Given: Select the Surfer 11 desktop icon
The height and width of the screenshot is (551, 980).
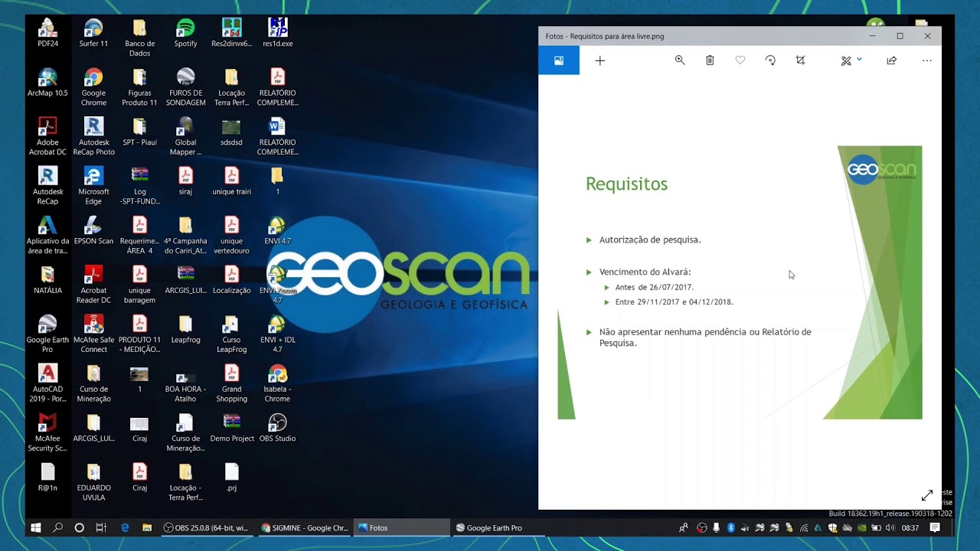Looking at the screenshot, I should pyautogui.click(x=93, y=33).
